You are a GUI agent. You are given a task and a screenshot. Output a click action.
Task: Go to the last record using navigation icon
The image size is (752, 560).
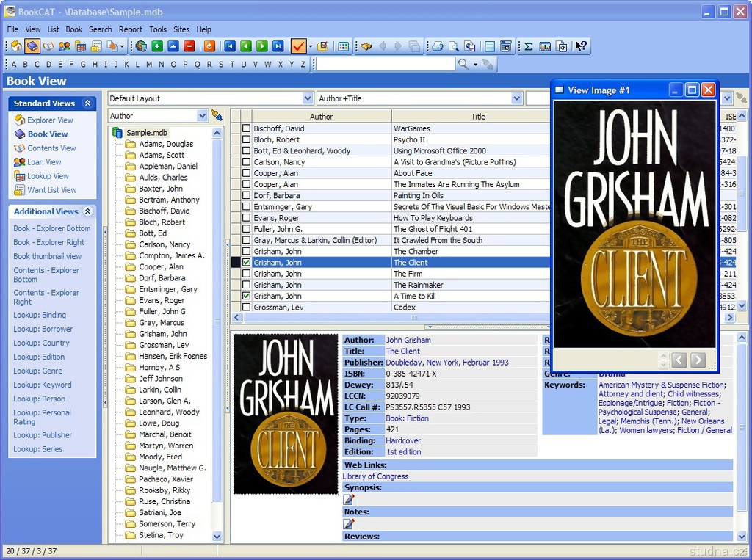coord(278,46)
